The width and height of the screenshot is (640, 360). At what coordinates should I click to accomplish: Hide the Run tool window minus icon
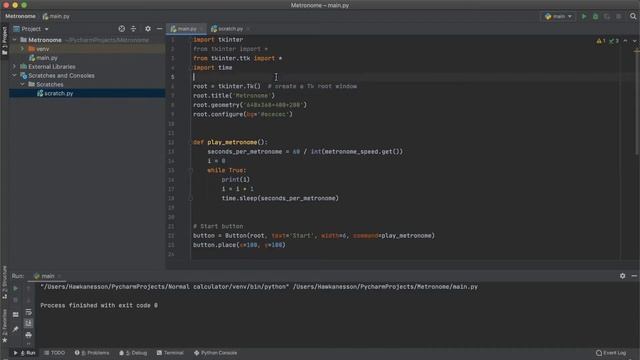point(634,276)
